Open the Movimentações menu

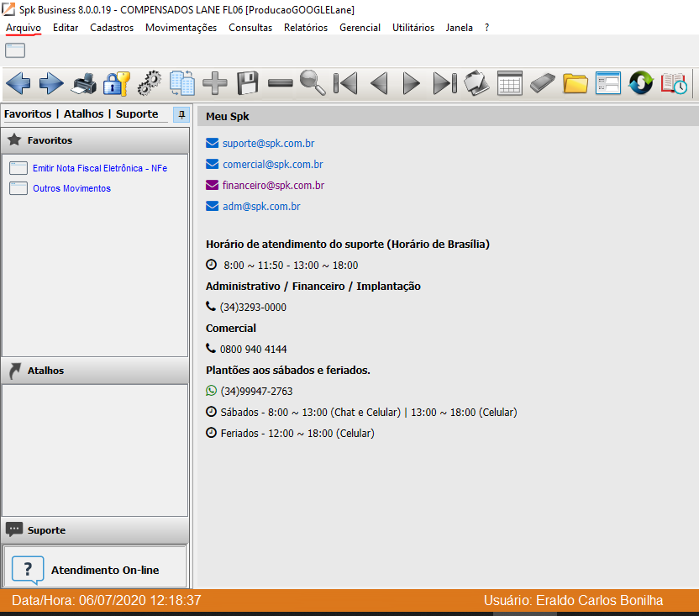coord(181,28)
